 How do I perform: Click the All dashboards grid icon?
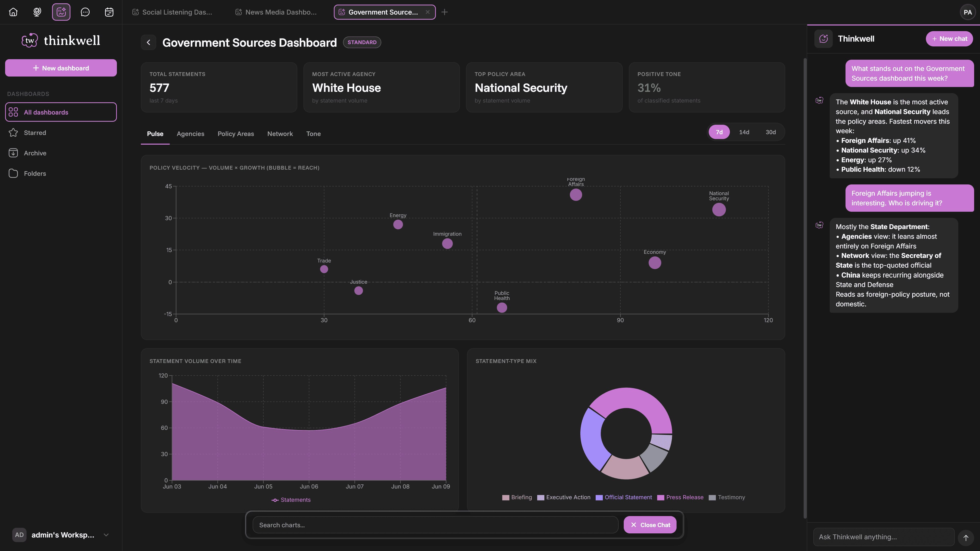pos(13,112)
